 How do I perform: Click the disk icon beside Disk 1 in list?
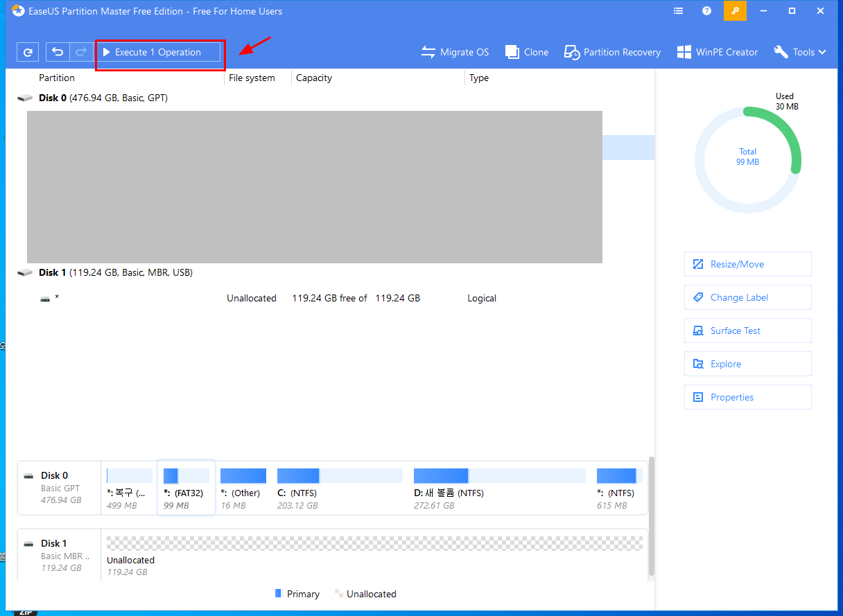click(x=25, y=273)
